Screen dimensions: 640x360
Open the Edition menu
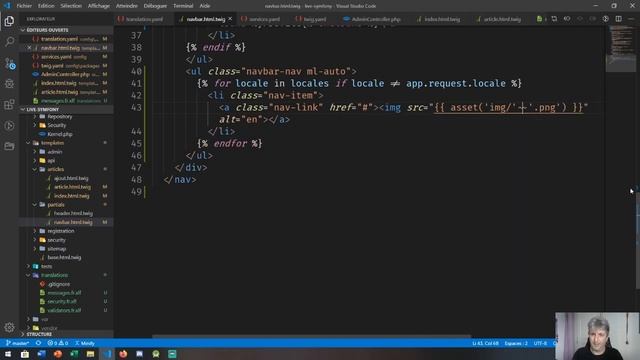(46, 6)
